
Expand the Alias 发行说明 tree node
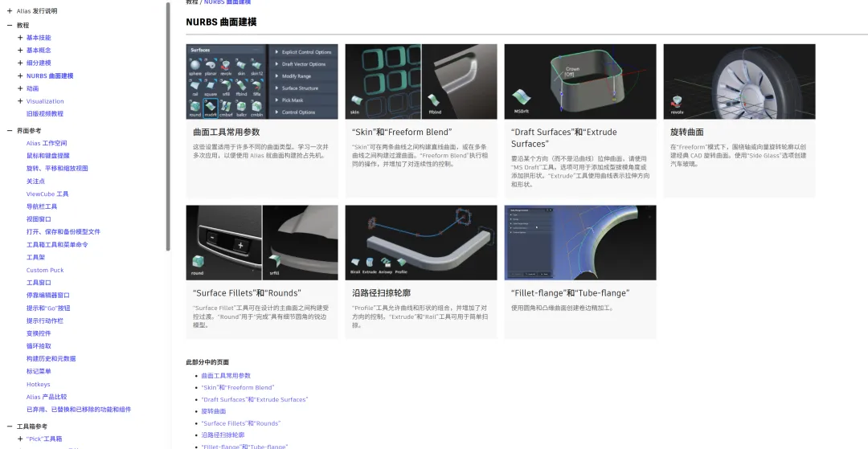[x=10, y=10]
